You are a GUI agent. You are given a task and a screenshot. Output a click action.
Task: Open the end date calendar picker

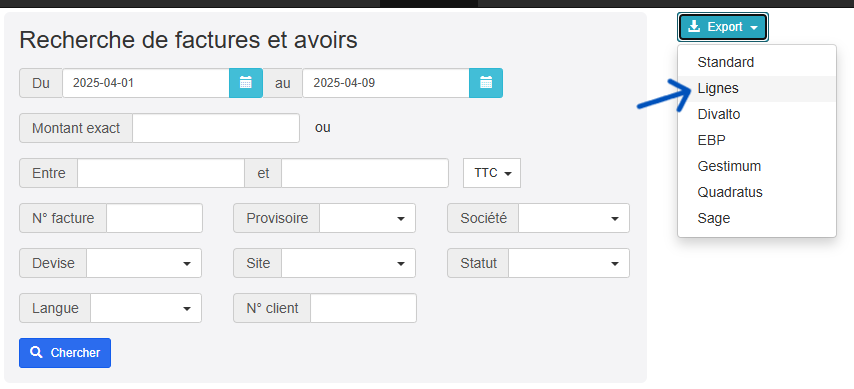486,83
